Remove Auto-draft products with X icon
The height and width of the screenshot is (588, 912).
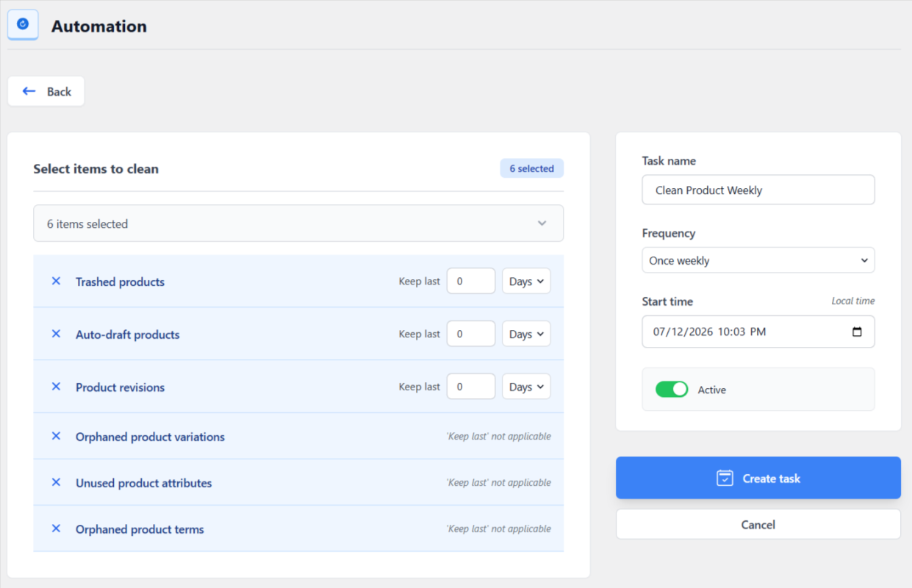(x=56, y=334)
